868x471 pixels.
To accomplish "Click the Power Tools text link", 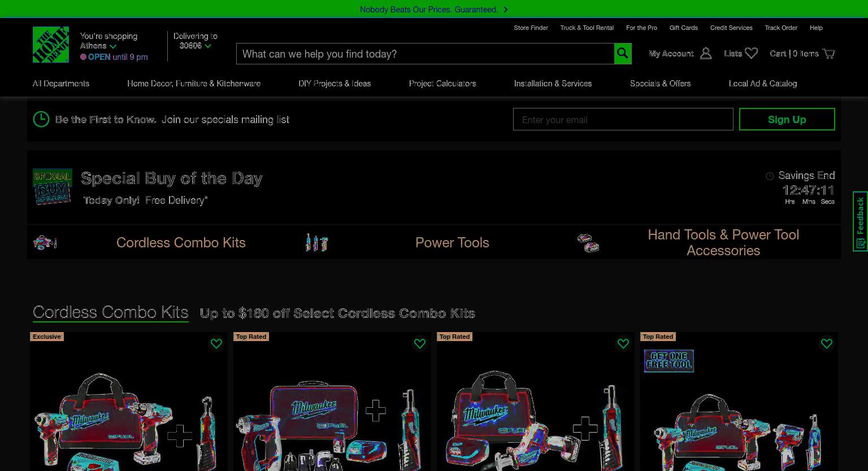I will (x=452, y=242).
